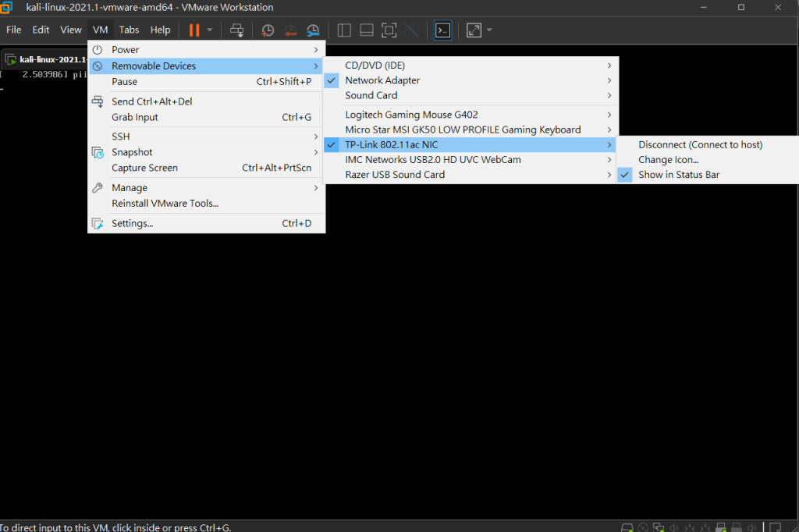Expand the Sound Card submenu

[471, 95]
